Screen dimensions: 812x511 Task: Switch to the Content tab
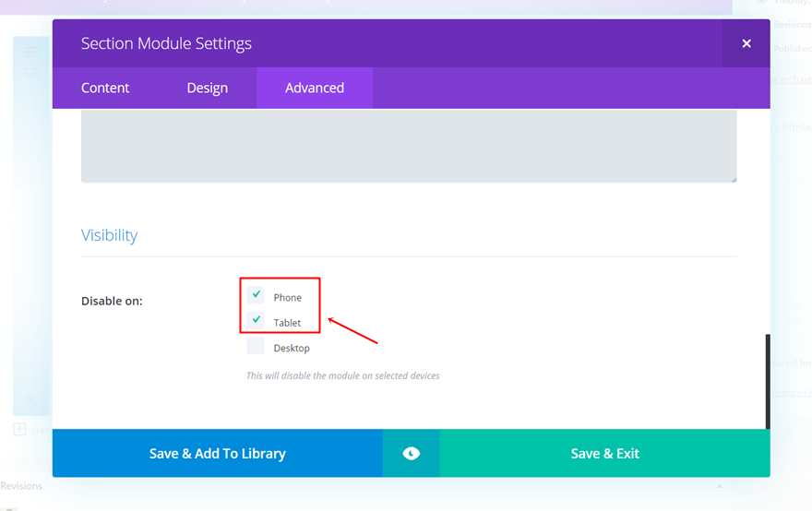(105, 88)
